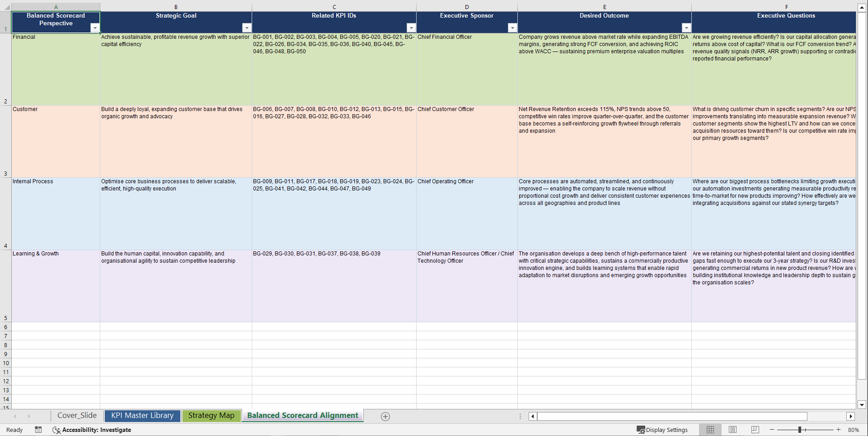The height and width of the screenshot is (436, 868).
Task: Click the Executive Questions header cell
Action: click(x=774, y=22)
